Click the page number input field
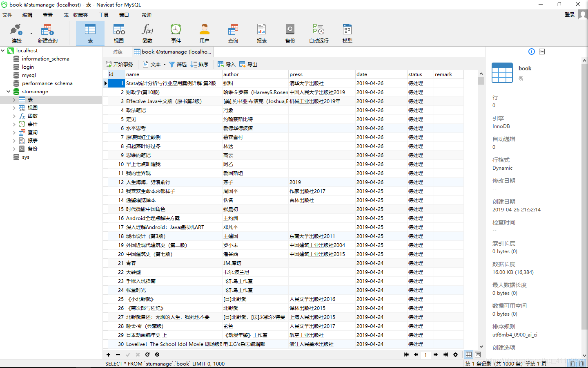588x368 pixels. (425, 355)
